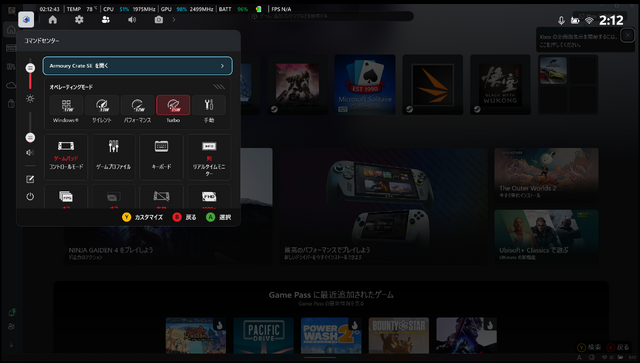Click the Command Center power icon
The image size is (640, 363).
pyautogui.click(x=30, y=196)
